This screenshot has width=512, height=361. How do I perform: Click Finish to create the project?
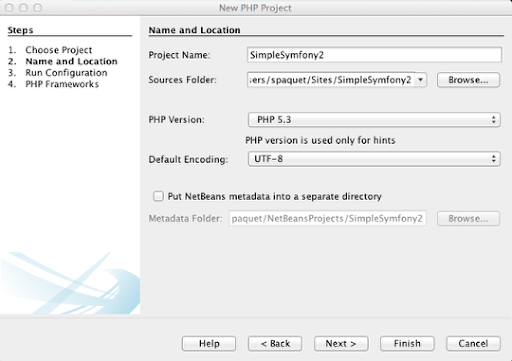click(x=407, y=343)
